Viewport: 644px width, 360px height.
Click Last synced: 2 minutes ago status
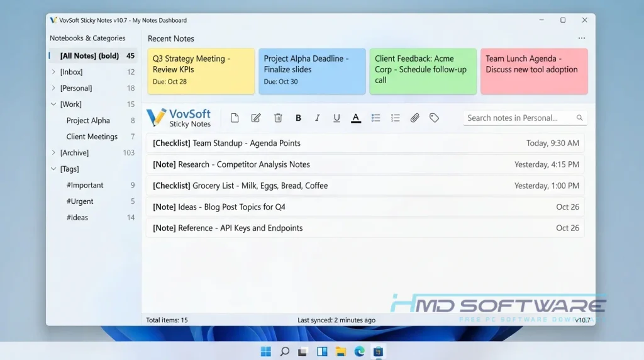point(336,320)
